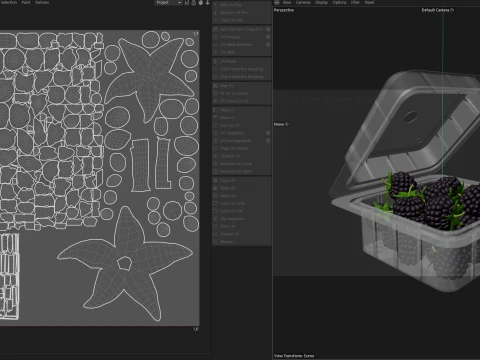Open the Project dropdown in UV editor header

point(168,2)
